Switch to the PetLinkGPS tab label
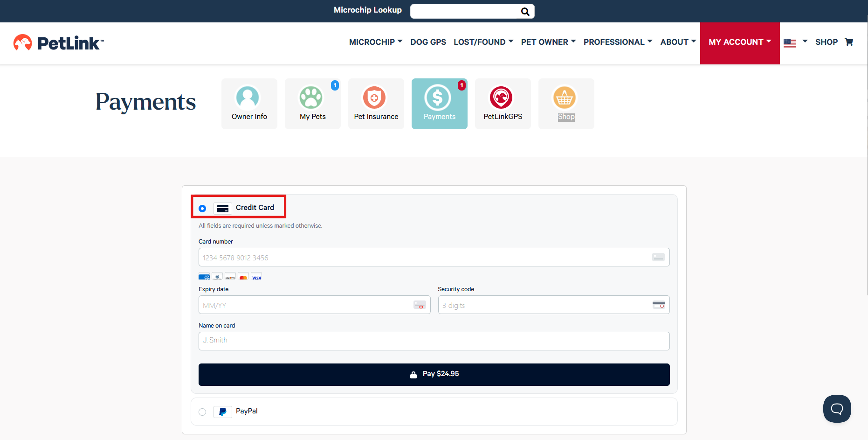The image size is (868, 440). click(x=503, y=117)
